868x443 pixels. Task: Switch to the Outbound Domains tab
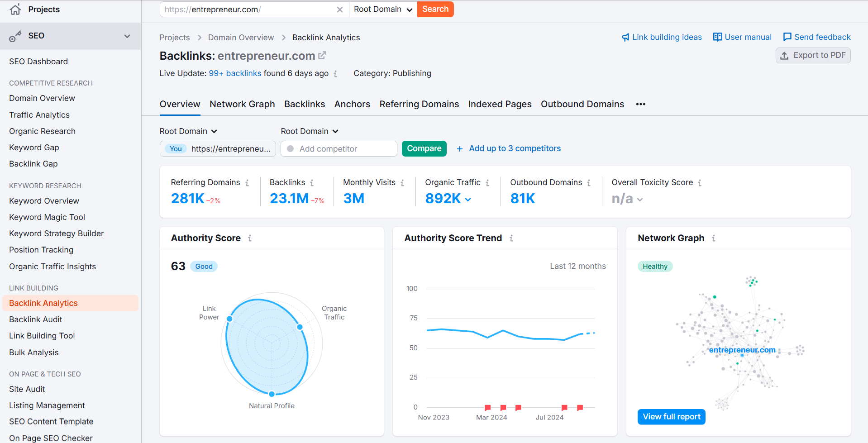pos(582,104)
